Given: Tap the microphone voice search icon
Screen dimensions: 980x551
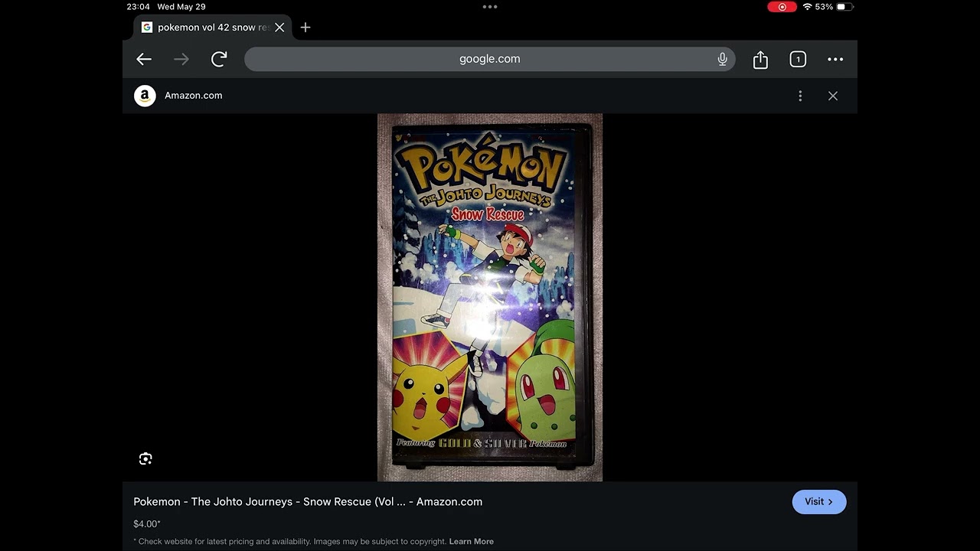Looking at the screenshot, I should click(722, 59).
